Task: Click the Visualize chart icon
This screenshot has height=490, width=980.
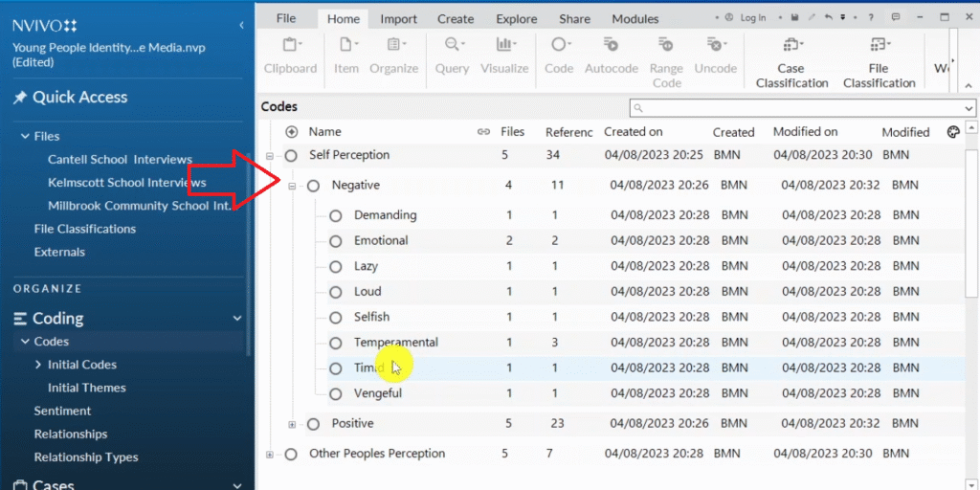Action: coord(504,45)
